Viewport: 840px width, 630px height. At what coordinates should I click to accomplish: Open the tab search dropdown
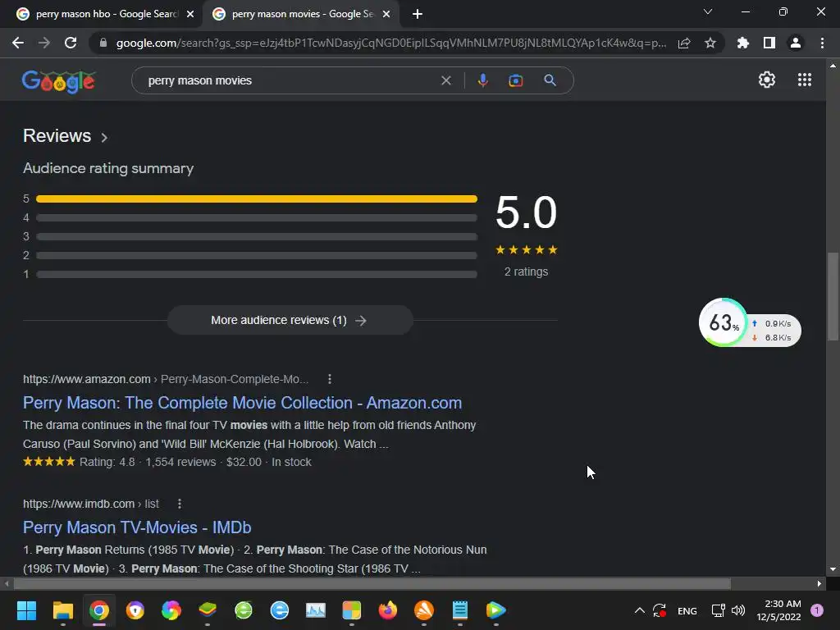pyautogui.click(x=708, y=11)
